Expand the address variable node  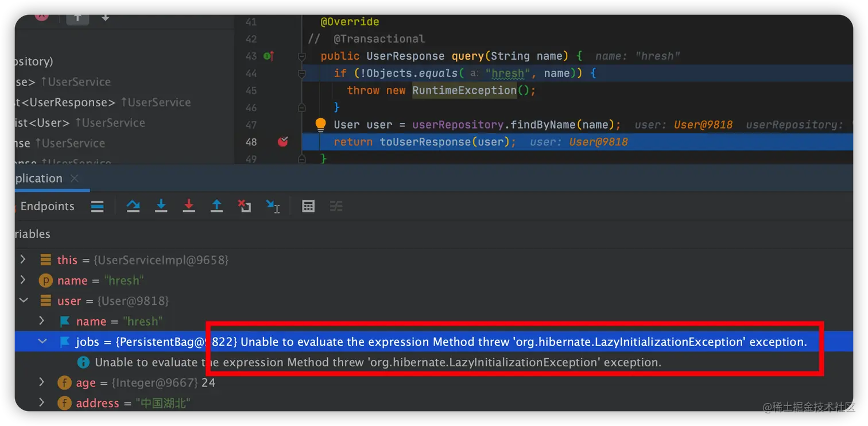click(x=41, y=402)
